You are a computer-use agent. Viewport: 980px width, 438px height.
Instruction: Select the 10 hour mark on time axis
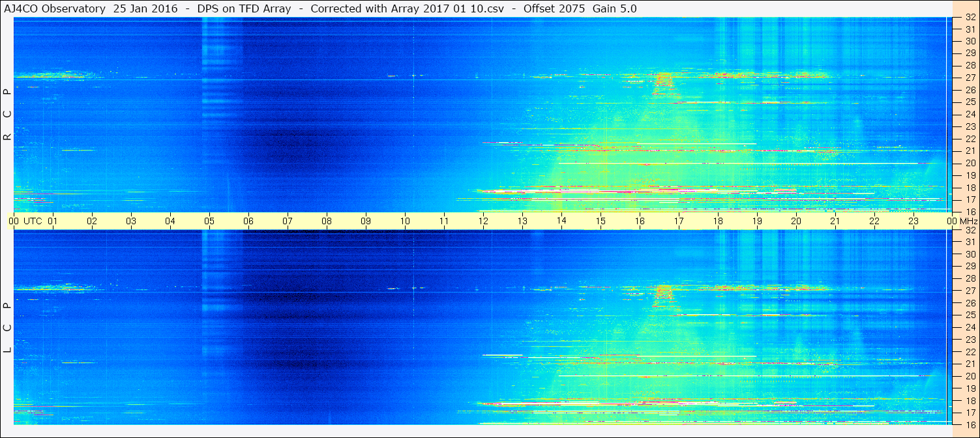405,221
